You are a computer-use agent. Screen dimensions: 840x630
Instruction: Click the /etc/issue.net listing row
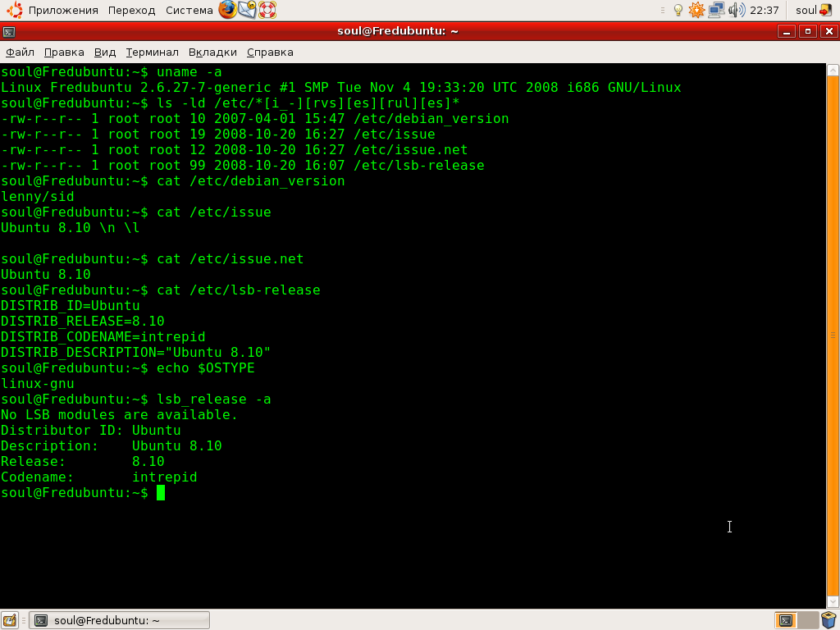click(x=235, y=149)
